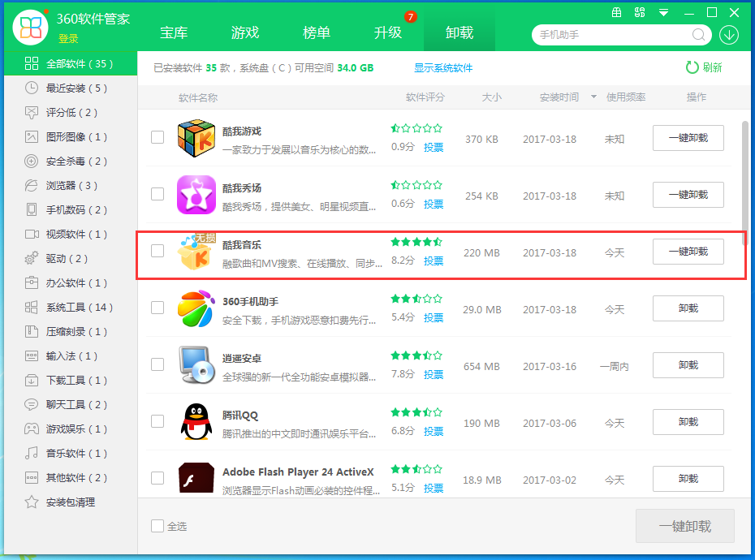Vote 投票 for 逍遥安卓

(434, 374)
